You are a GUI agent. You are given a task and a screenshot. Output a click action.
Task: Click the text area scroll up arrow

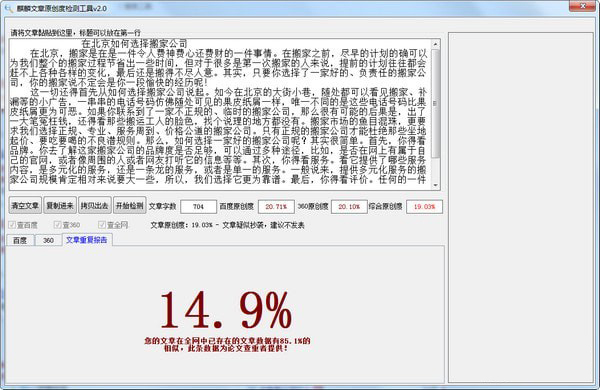435,44
